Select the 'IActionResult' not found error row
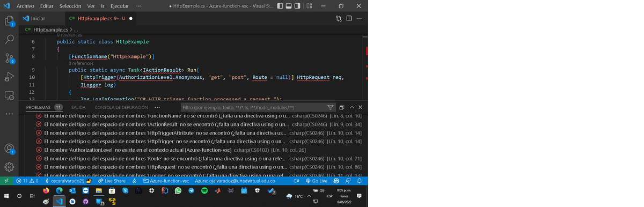Image resolution: width=644 pixels, height=207 pixels. coord(193,124)
